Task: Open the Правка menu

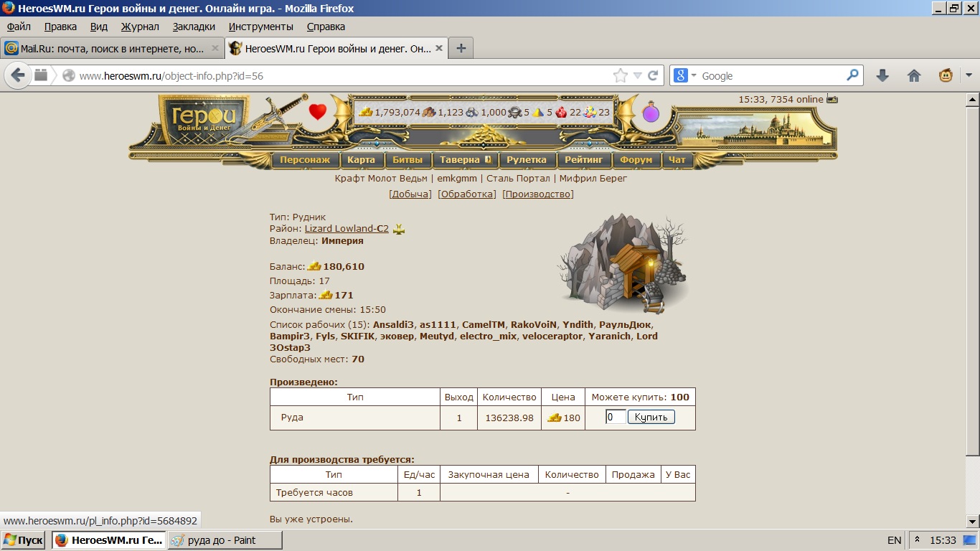Action: click(60, 27)
